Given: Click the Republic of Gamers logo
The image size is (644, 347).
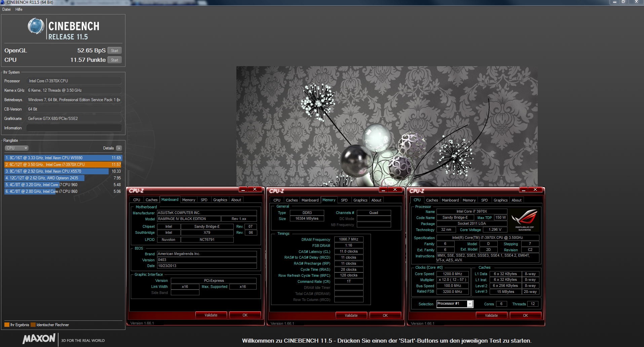Looking at the screenshot, I should pos(525,220).
